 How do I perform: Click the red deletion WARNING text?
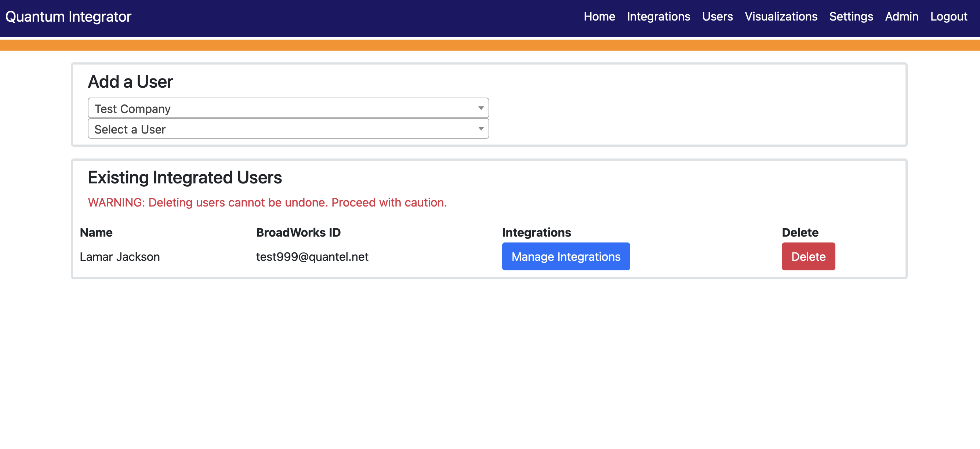click(x=267, y=202)
